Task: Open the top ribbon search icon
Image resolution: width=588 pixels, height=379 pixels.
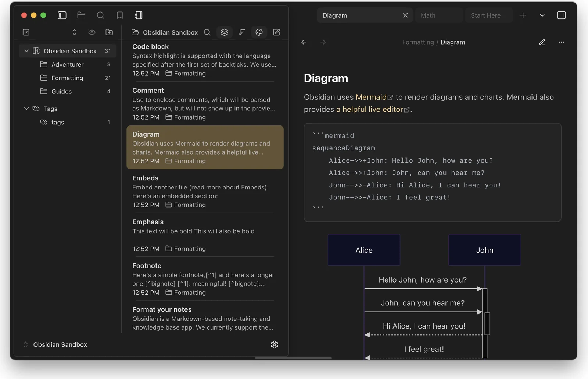Action: click(100, 15)
